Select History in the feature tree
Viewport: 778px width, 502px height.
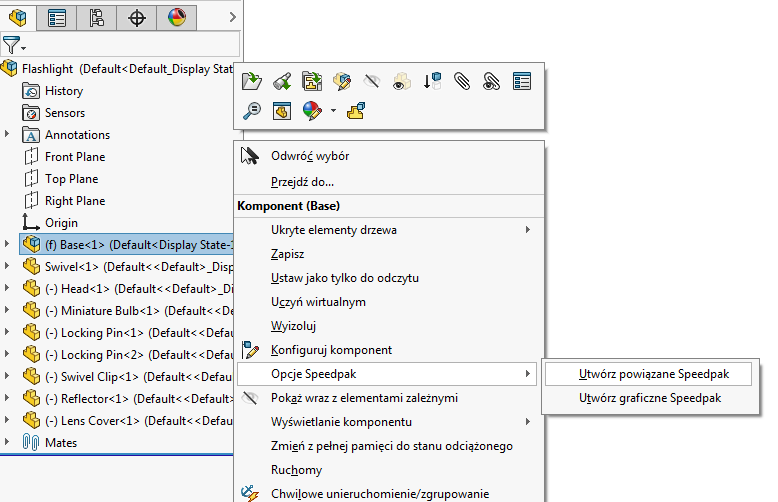(64, 91)
